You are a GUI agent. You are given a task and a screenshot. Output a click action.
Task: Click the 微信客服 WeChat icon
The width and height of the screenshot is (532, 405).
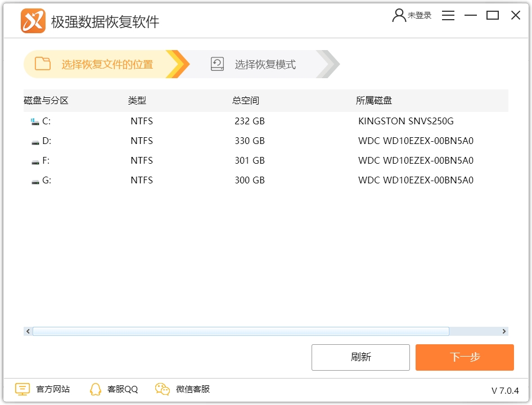162,389
